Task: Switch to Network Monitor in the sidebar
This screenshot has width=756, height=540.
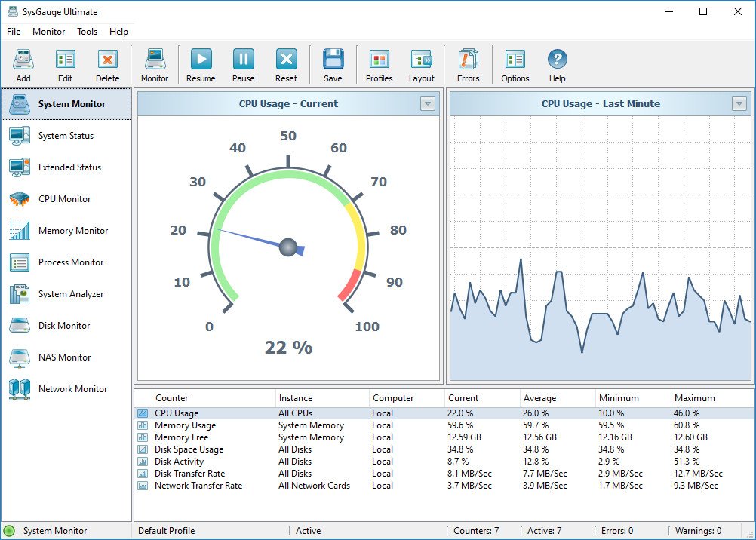Action: (72, 389)
